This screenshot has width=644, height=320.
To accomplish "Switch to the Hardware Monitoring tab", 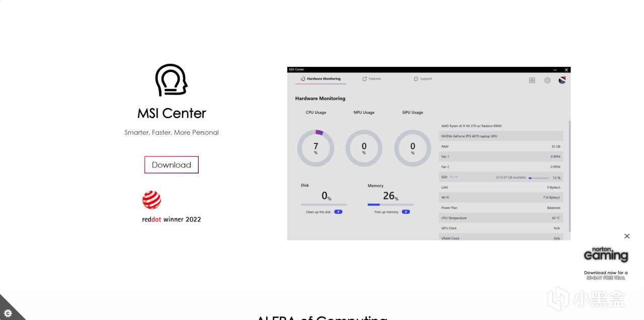I will 320,79.
